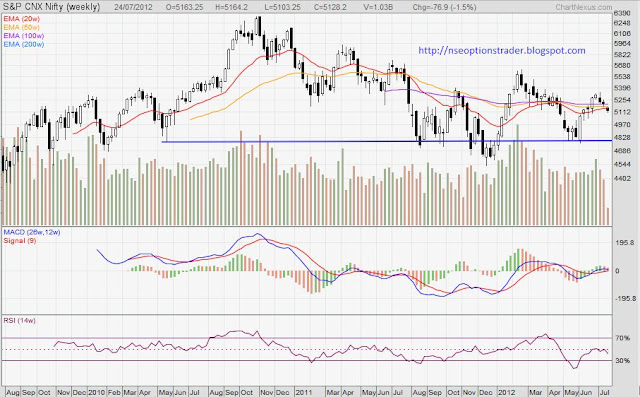The image size is (640, 397).
Task: Click price axis label 6390
Action: point(622,13)
